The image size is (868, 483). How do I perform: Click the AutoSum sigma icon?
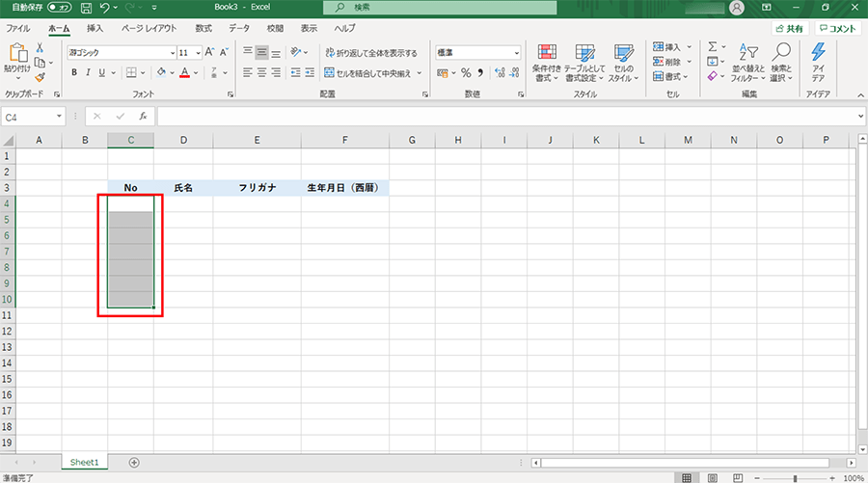pos(713,46)
